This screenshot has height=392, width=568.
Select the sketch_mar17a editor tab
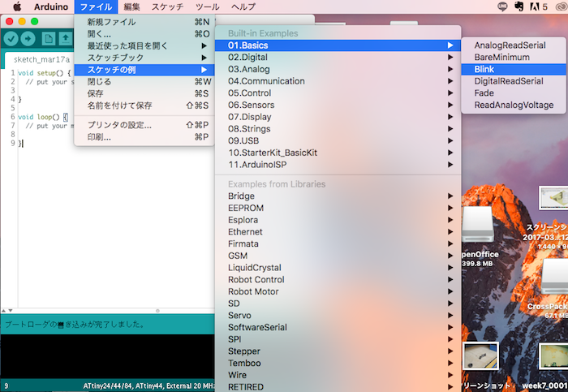[40, 59]
